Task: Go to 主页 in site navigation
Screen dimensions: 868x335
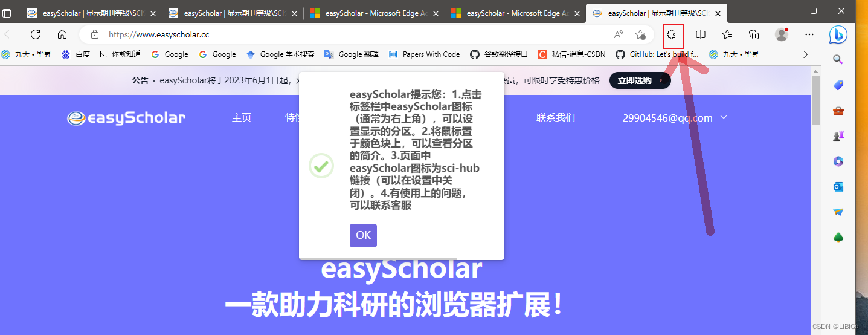Action: (x=242, y=118)
